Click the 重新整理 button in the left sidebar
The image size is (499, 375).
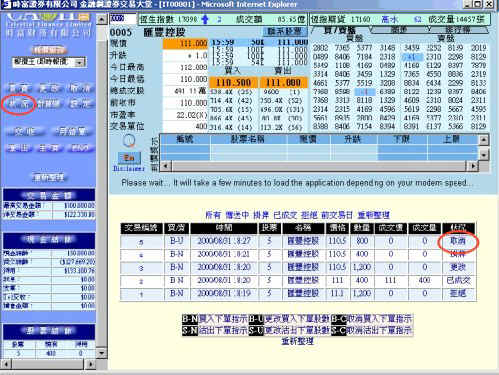tap(49, 177)
